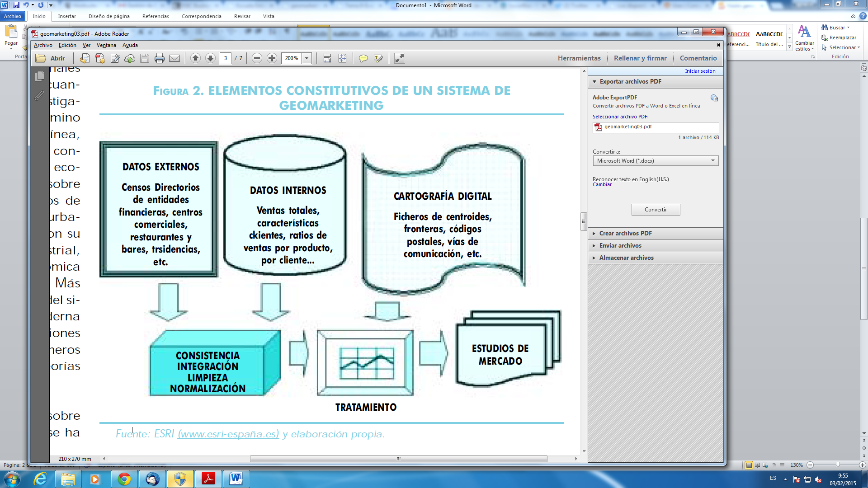Image resolution: width=868 pixels, height=488 pixels.
Task: Click the Adobe ExportPDF online icon
Action: click(x=714, y=98)
